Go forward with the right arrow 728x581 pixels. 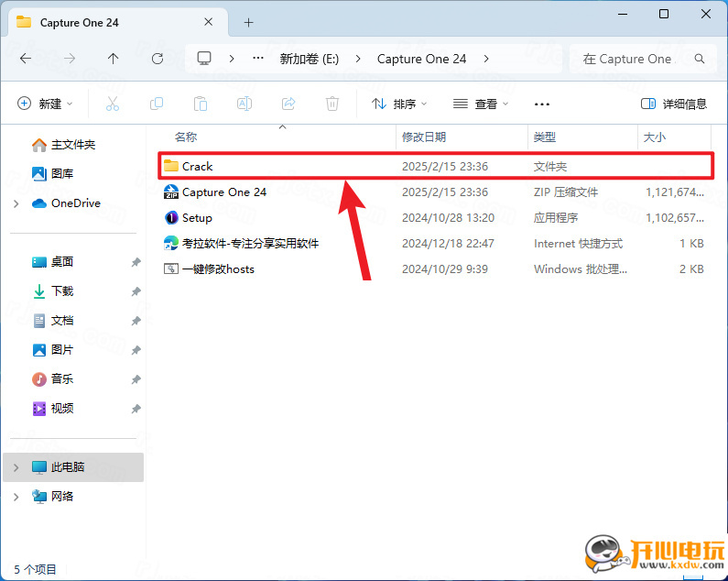[x=70, y=59]
